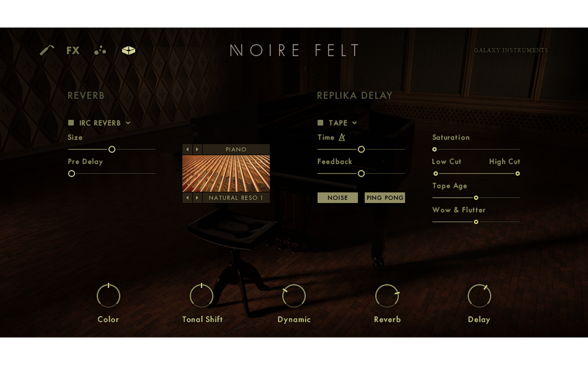
Task: Click the Dynamic knob
Action: tap(294, 296)
